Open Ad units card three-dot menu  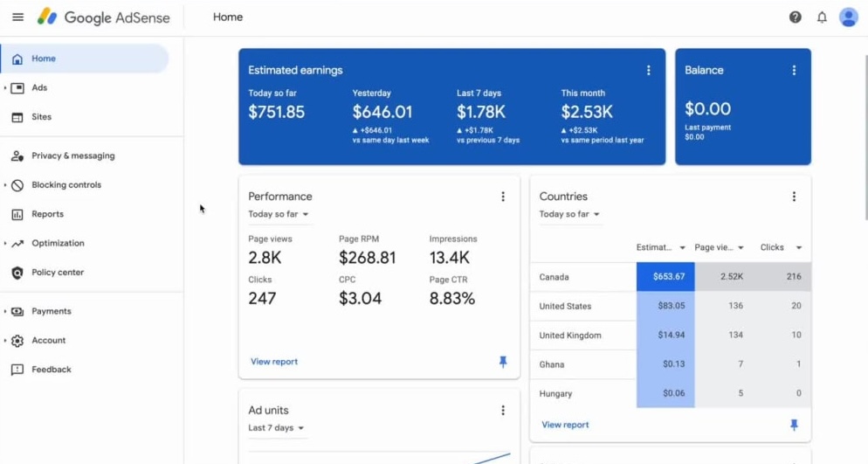pyautogui.click(x=503, y=411)
